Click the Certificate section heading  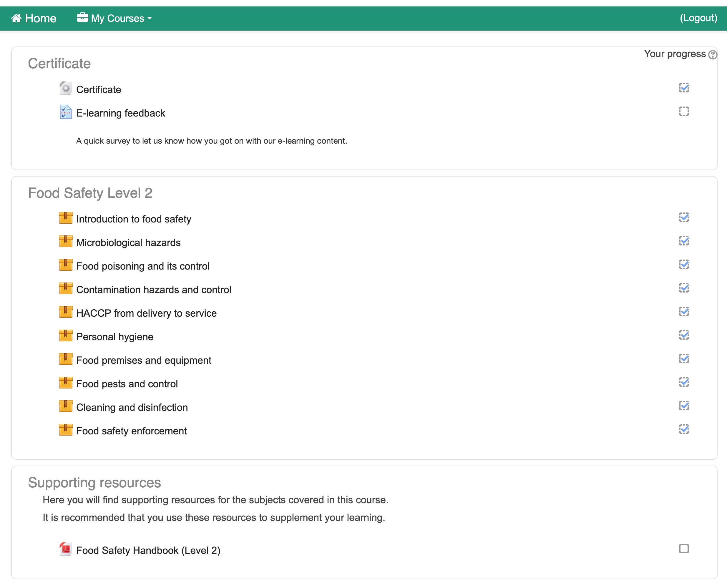(x=59, y=63)
